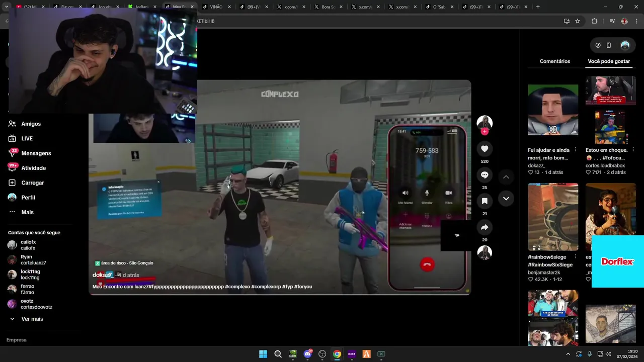Open the sound disc avatar below the share button

coord(485,253)
